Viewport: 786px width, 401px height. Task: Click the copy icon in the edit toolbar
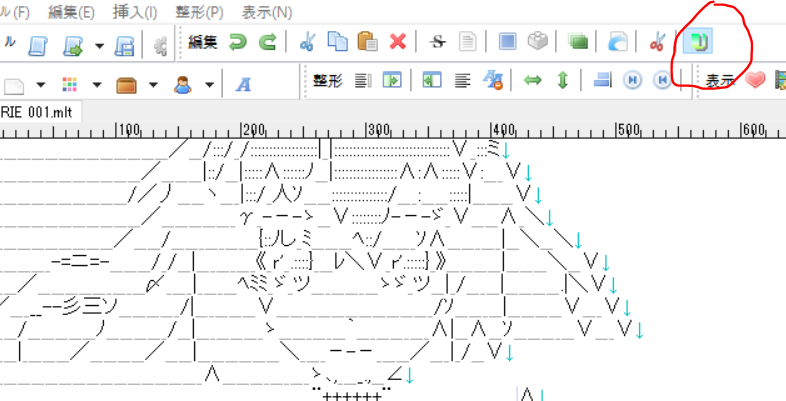(337, 42)
